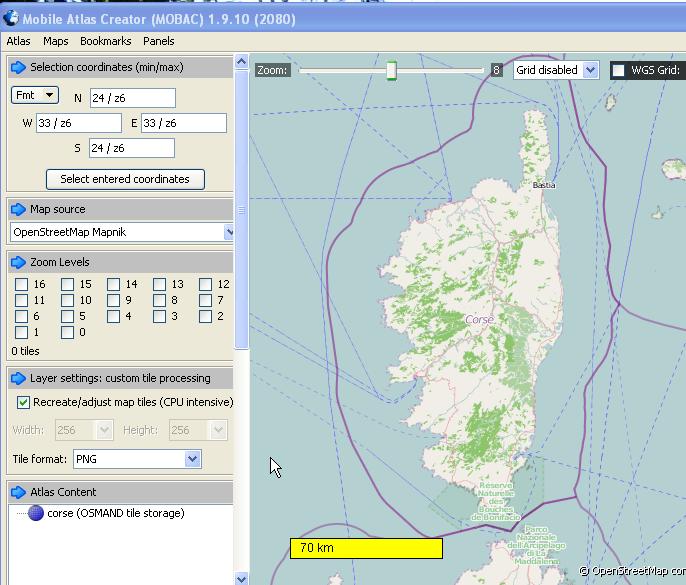
Task: Enable zoom level 1 checkbox
Action: coord(21,333)
